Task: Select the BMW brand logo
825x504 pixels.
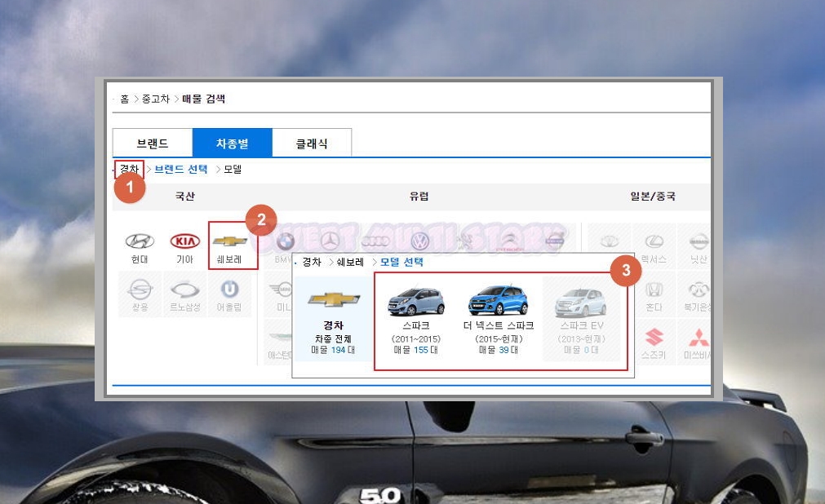Action: (285, 241)
